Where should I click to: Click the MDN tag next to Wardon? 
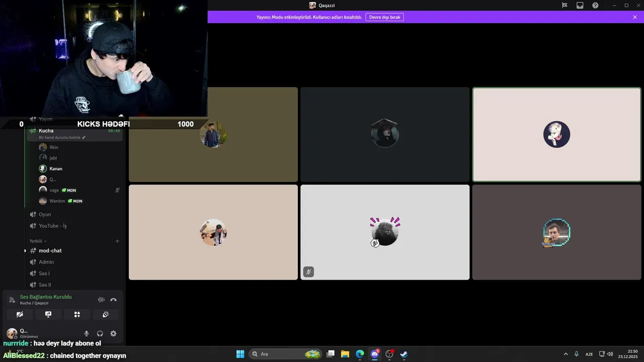[75, 201]
